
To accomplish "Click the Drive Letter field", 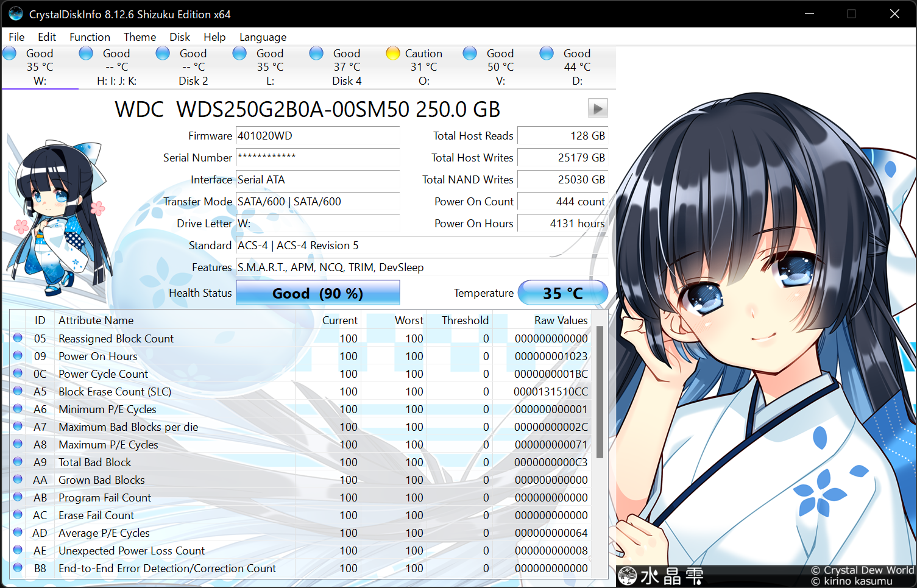I will pyautogui.click(x=317, y=224).
